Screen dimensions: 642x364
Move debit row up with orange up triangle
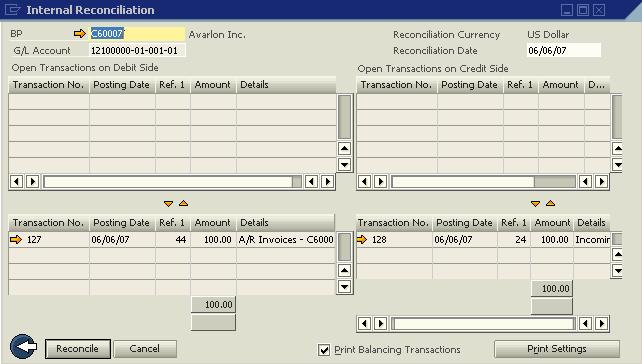(x=183, y=203)
